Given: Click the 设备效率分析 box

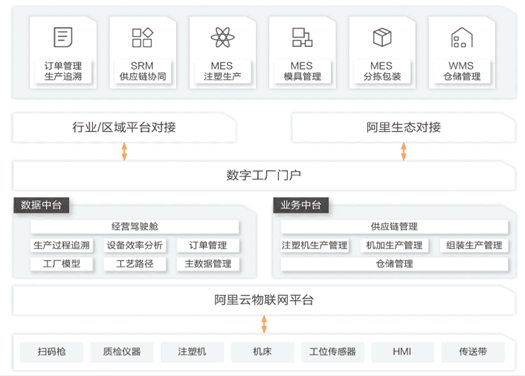Looking at the screenshot, I should tap(135, 245).
